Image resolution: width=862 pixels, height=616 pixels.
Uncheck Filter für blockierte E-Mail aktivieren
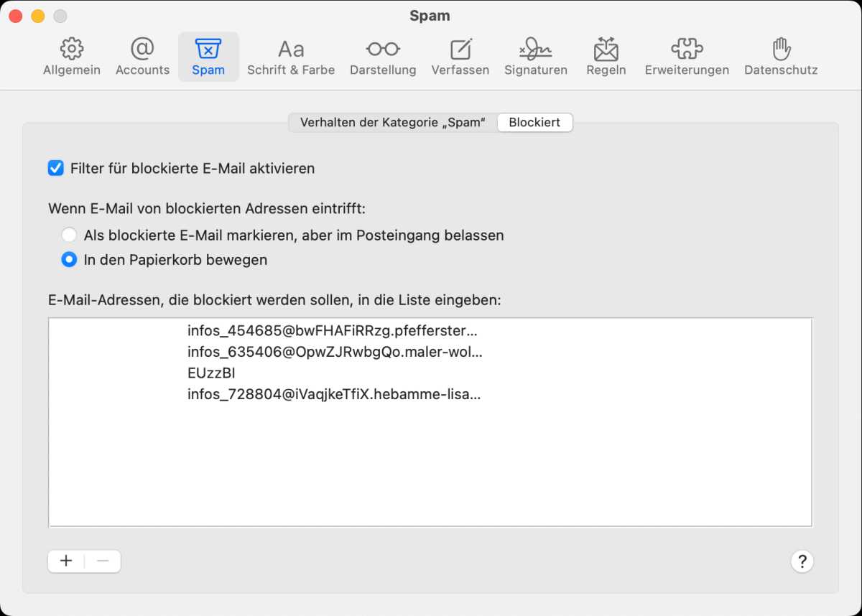tap(55, 169)
